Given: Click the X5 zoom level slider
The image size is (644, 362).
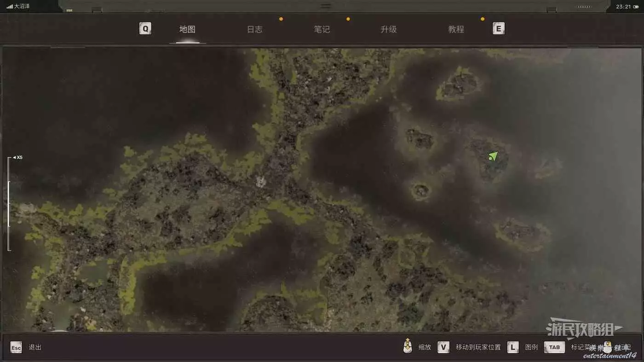Looking at the screenshot, I should pyautogui.click(x=9, y=203).
